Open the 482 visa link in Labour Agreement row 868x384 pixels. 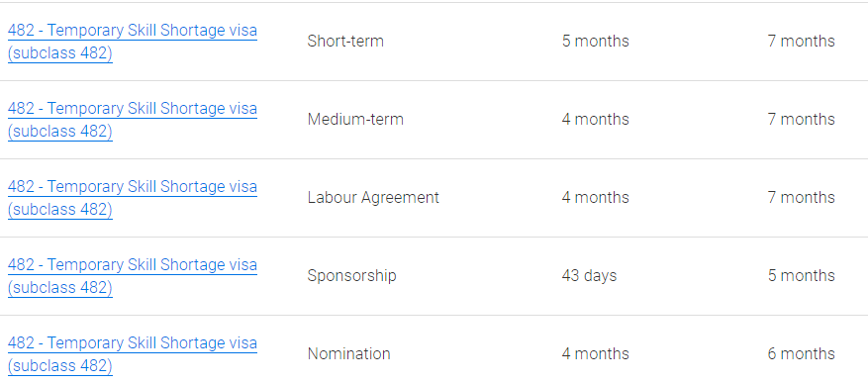tap(133, 198)
